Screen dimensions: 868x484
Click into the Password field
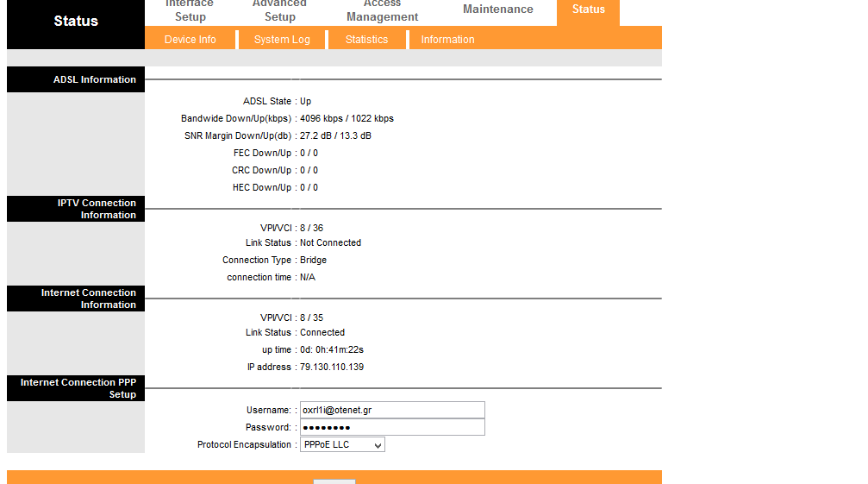point(392,427)
